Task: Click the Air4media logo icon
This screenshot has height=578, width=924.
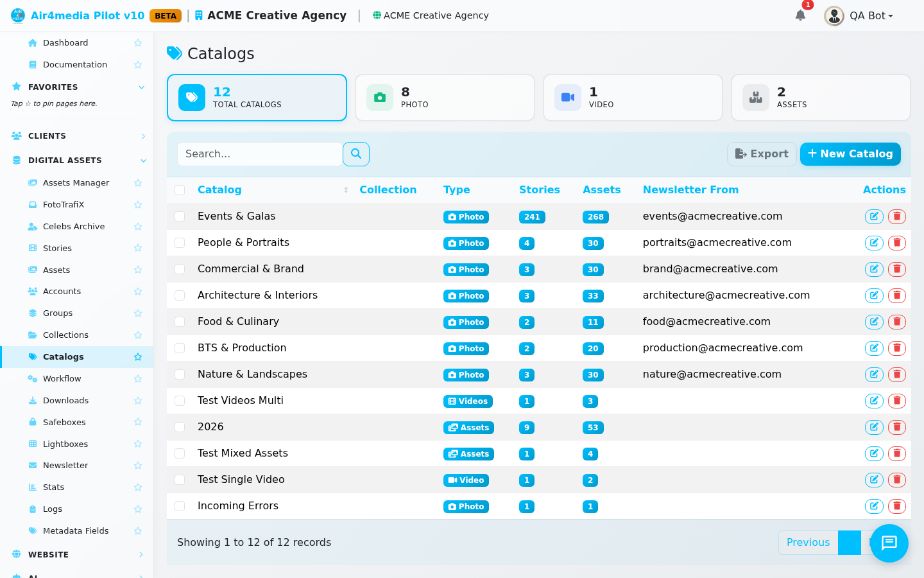Action: coord(18,15)
